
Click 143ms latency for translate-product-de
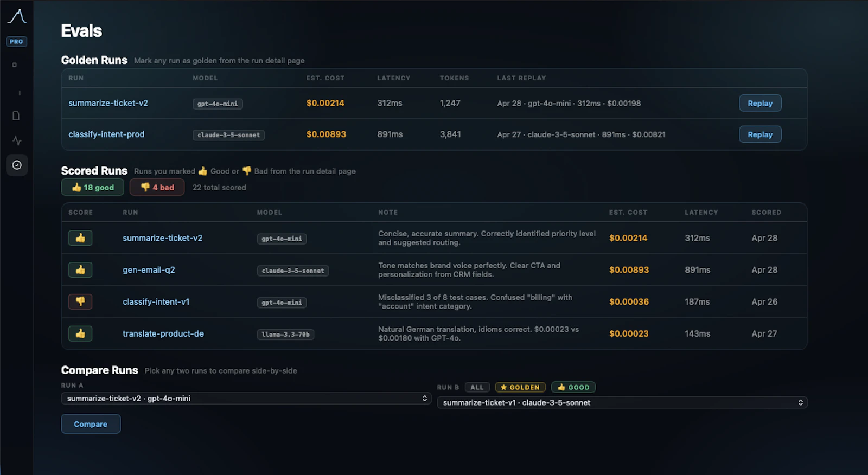pyautogui.click(x=697, y=334)
